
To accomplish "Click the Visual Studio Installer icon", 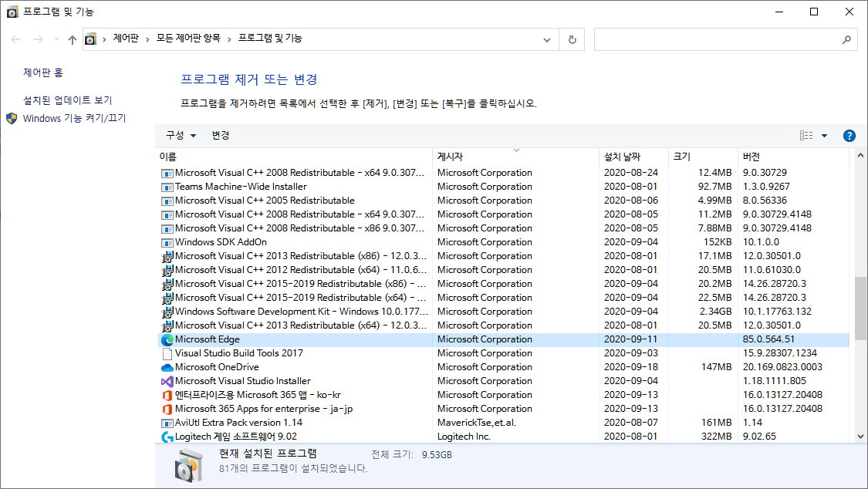I will (167, 381).
